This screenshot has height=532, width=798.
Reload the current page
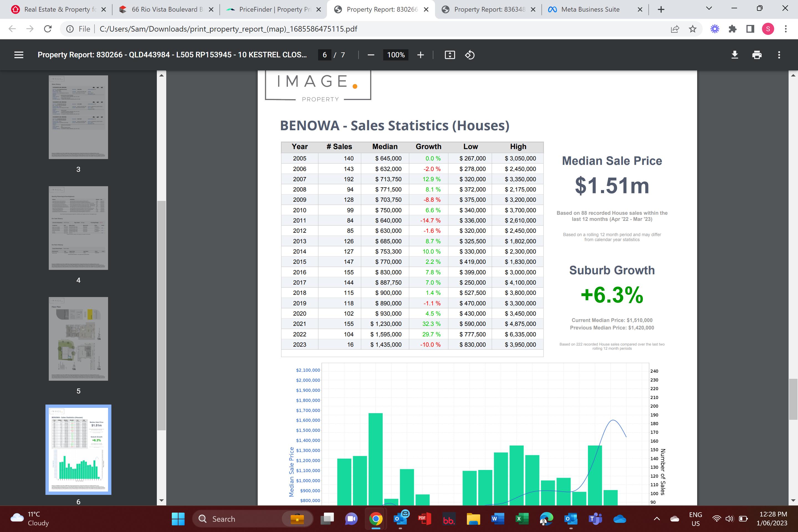click(x=48, y=29)
